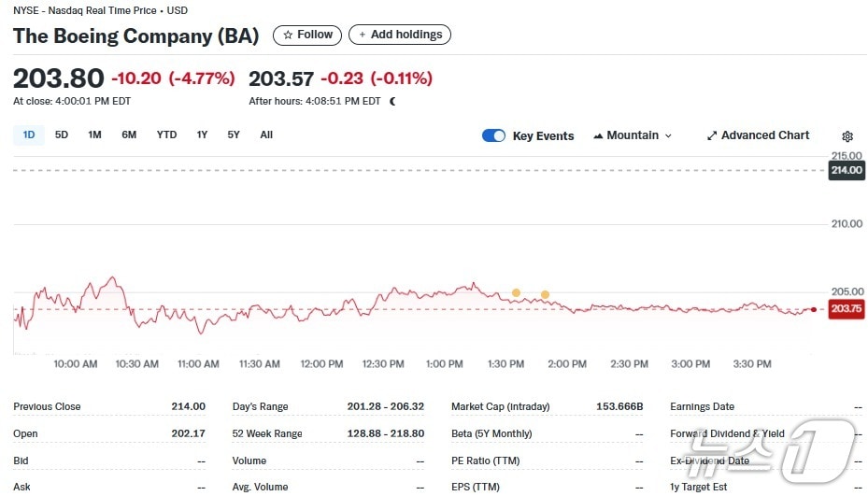Click the 214.00 previous close marker
868x496 pixels.
click(x=846, y=170)
